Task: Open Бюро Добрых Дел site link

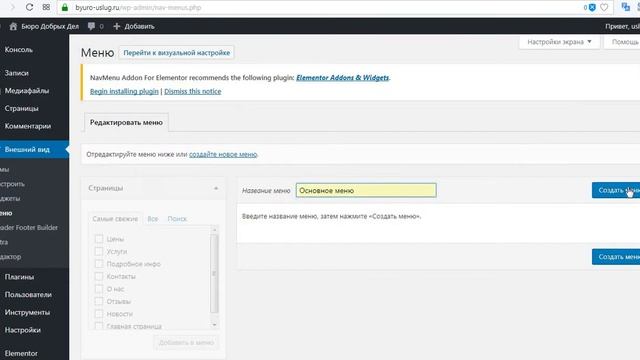Action: pyautogui.click(x=50, y=26)
